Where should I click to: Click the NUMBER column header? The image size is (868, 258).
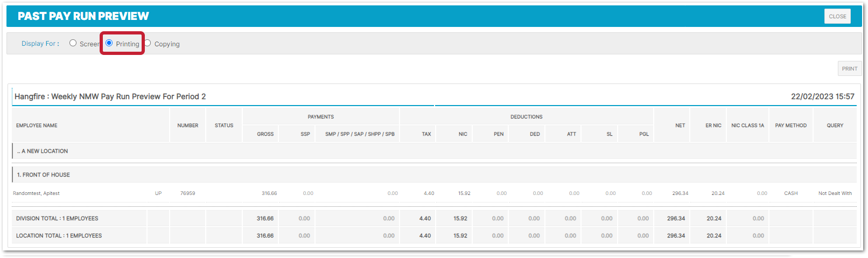tap(187, 125)
